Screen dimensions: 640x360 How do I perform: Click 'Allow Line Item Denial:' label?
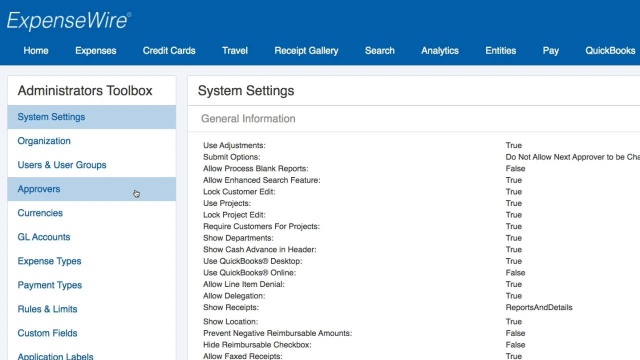click(x=244, y=284)
